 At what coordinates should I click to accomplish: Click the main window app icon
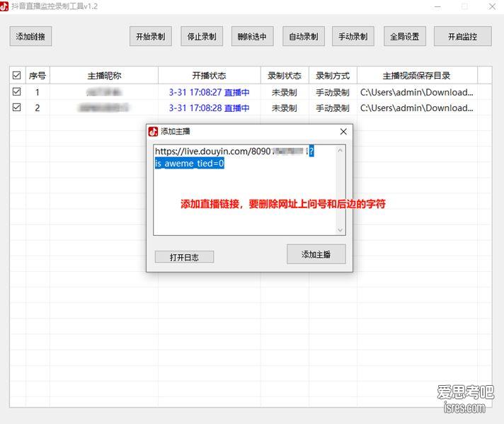coord(4,6)
